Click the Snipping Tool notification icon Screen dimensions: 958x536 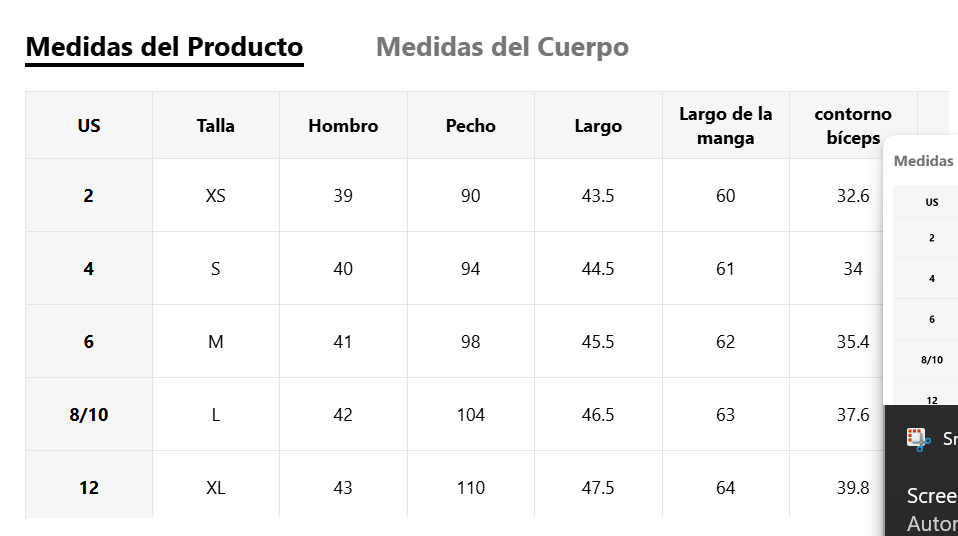pyautogui.click(x=918, y=439)
